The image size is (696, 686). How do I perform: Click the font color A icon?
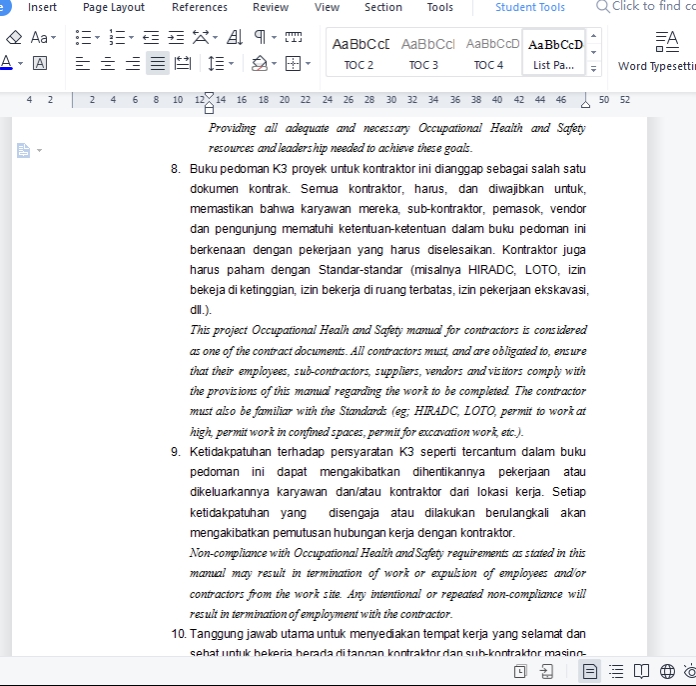click(x=6, y=63)
